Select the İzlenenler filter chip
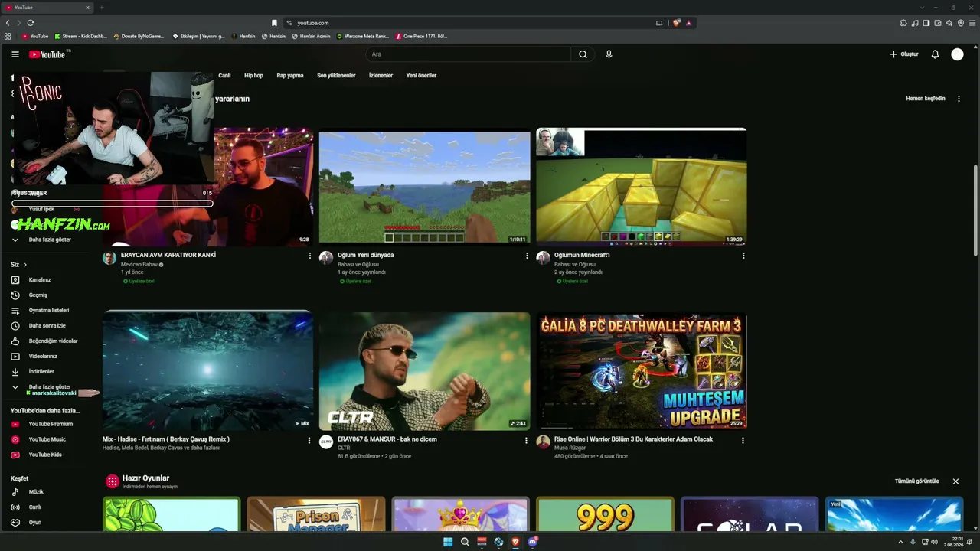980x551 pixels. (x=381, y=76)
